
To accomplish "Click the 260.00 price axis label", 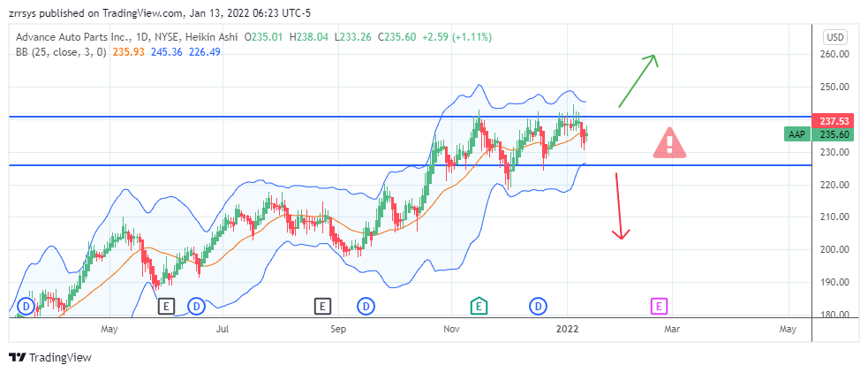I will pyautogui.click(x=836, y=54).
